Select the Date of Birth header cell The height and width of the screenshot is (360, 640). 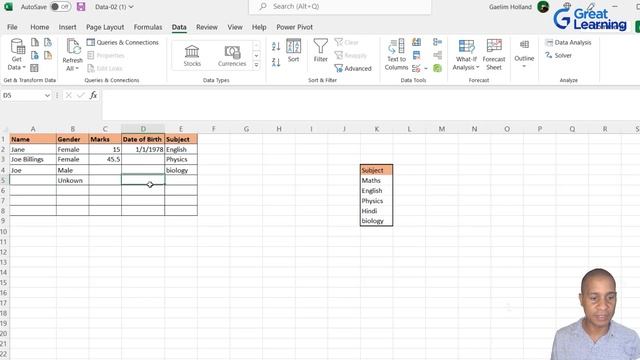click(143, 139)
